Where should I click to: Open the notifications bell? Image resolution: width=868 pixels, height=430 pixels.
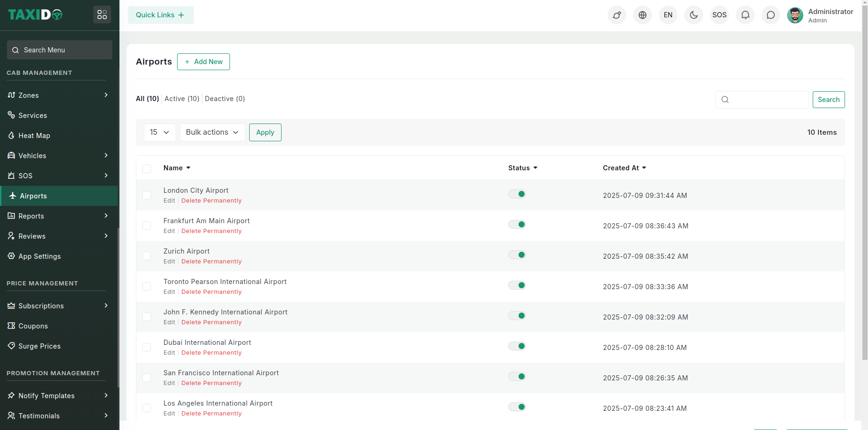[745, 15]
